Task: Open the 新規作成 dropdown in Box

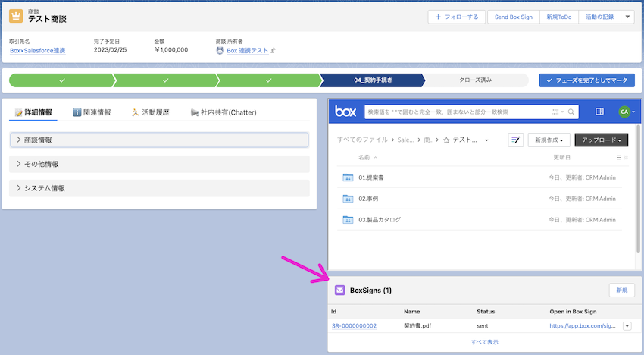Action: click(x=549, y=140)
